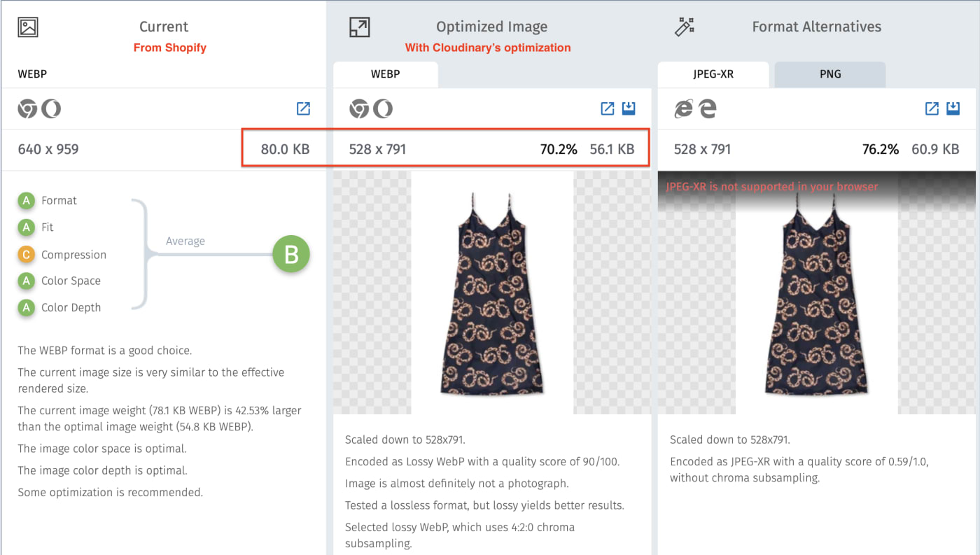The width and height of the screenshot is (980, 555).
Task: Click the Format Alternatives magic wand icon
Action: pyautogui.click(x=684, y=27)
